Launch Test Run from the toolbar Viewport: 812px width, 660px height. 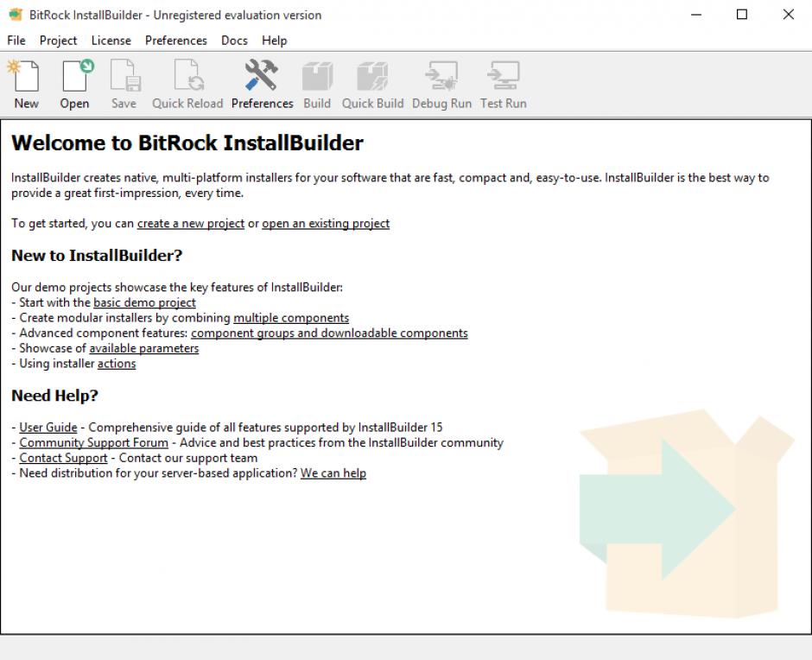click(503, 85)
